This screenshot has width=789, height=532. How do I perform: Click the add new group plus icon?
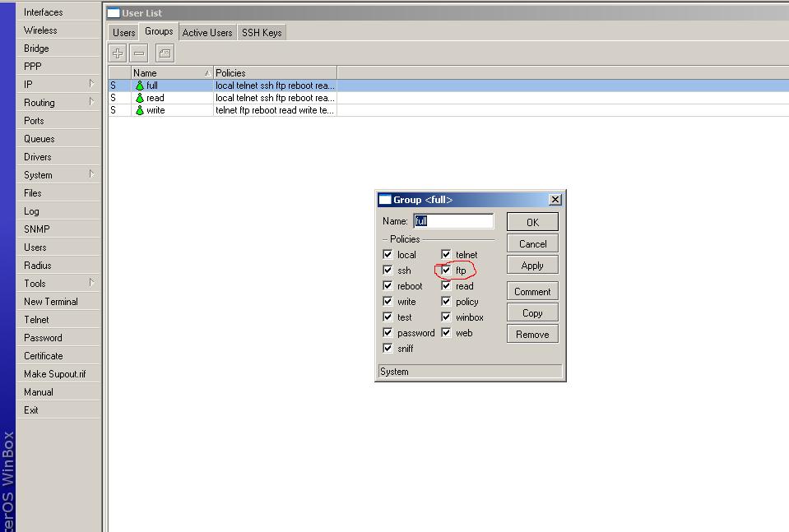[x=117, y=52]
